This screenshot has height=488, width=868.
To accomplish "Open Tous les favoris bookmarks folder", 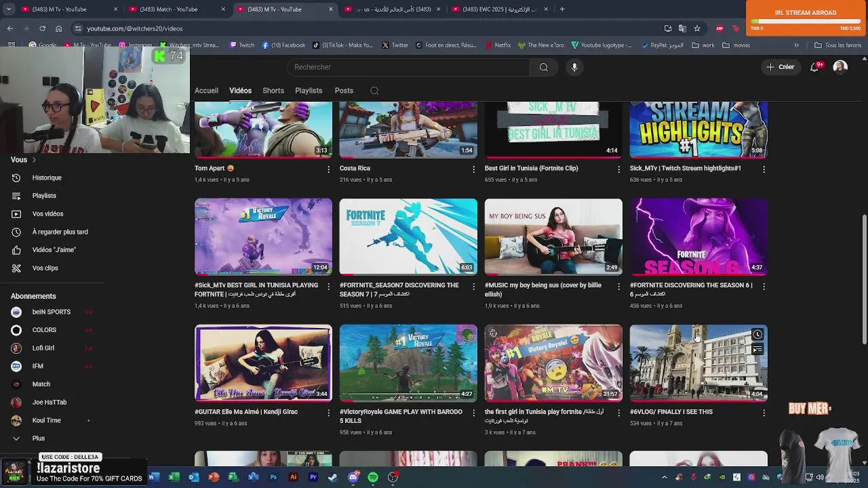I will (x=837, y=45).
